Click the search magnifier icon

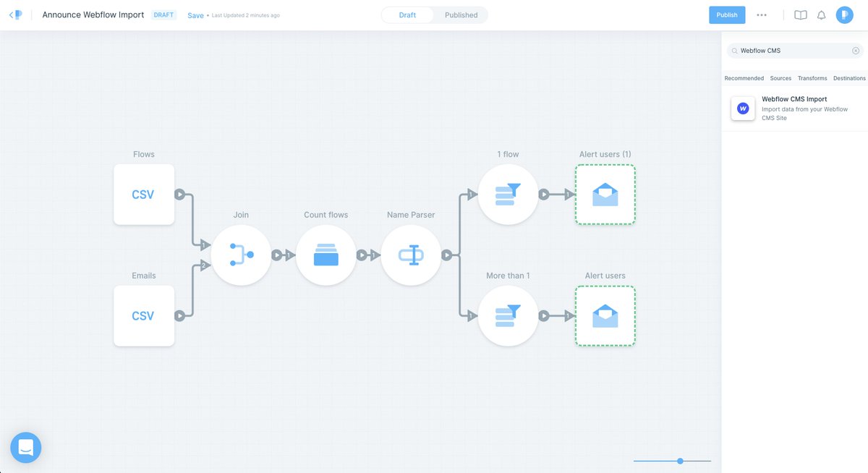pos(735,51)
